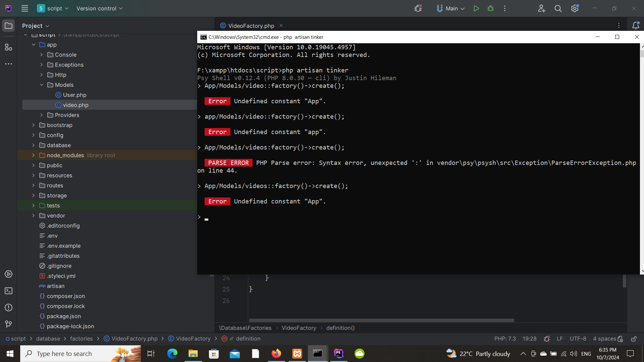Open IDE settings gear

(575, 8)
